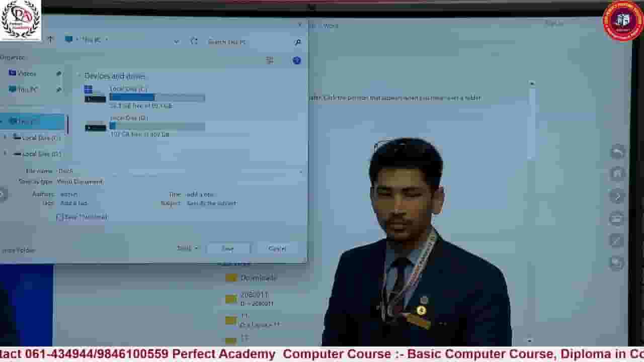Click the smartboard home icon
Screen dimensions: 644x362
617,173
